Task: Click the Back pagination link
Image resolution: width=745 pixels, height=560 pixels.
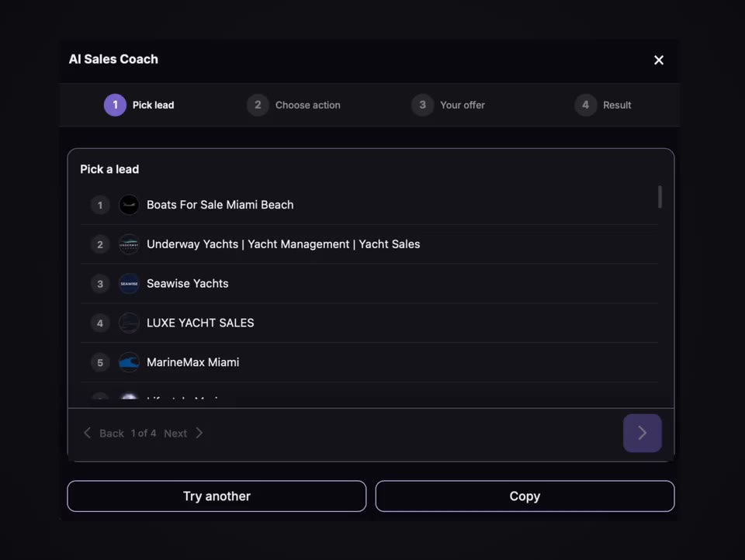Action: pos(112,433)
